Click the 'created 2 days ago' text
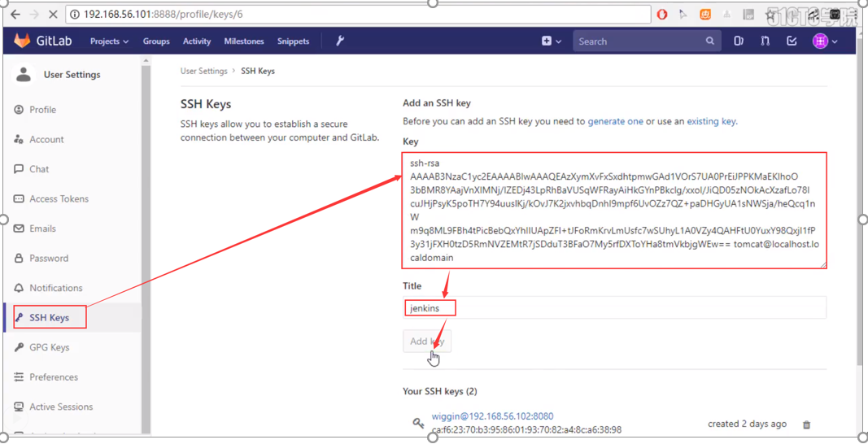The image size is (868, 444). (747, 424)
